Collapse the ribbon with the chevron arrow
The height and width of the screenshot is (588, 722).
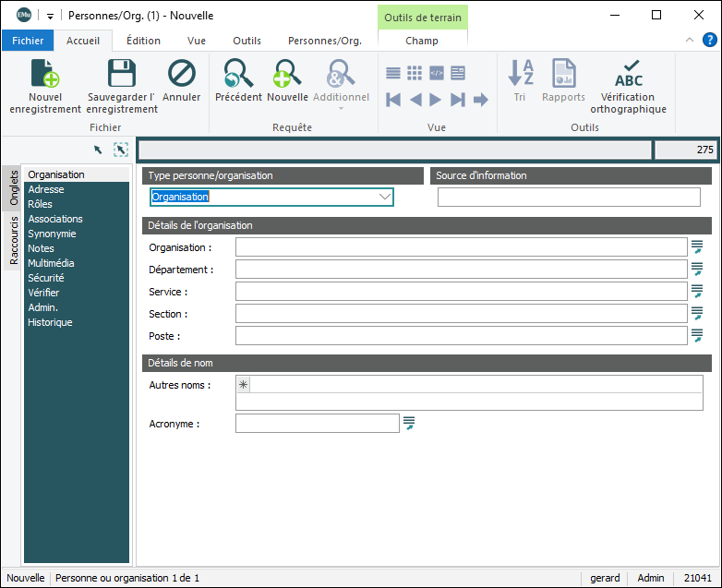[x=689, y=40]
